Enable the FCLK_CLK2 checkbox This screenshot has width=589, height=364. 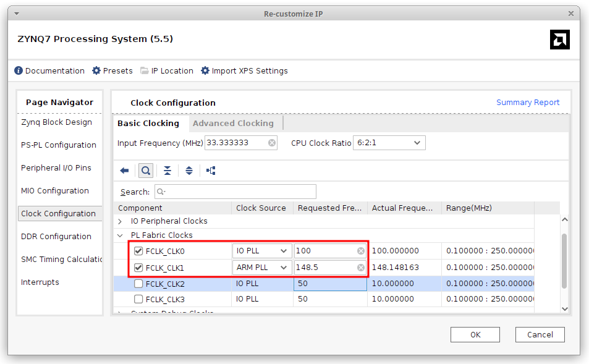point(138,284)
